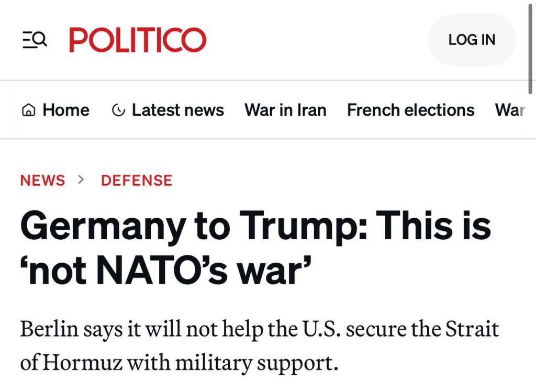Follow the NEWS breadcrumb link
The height and width of the screenshot is (392, 536).
click(x=42, y=181)
